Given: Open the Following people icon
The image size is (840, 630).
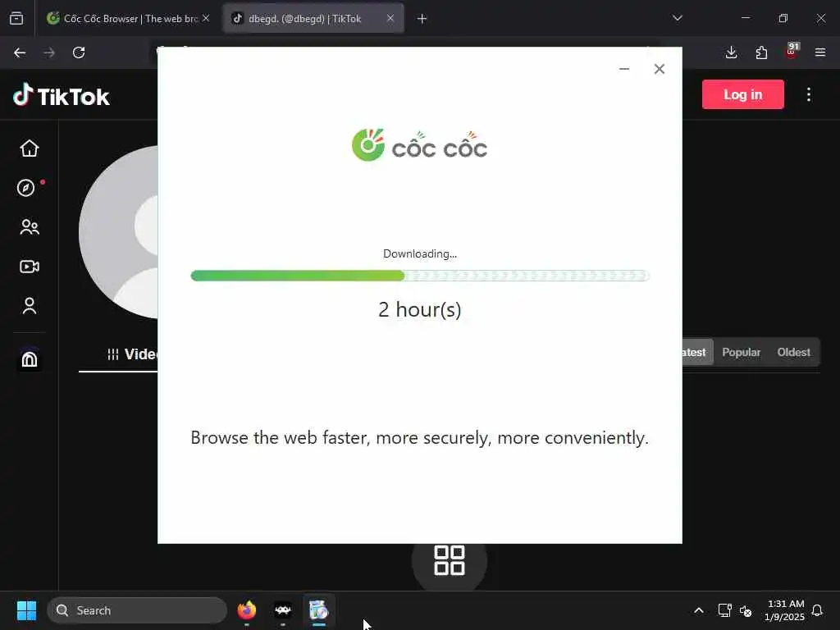Looking at the screenshot, I should (x=30, y=227).
